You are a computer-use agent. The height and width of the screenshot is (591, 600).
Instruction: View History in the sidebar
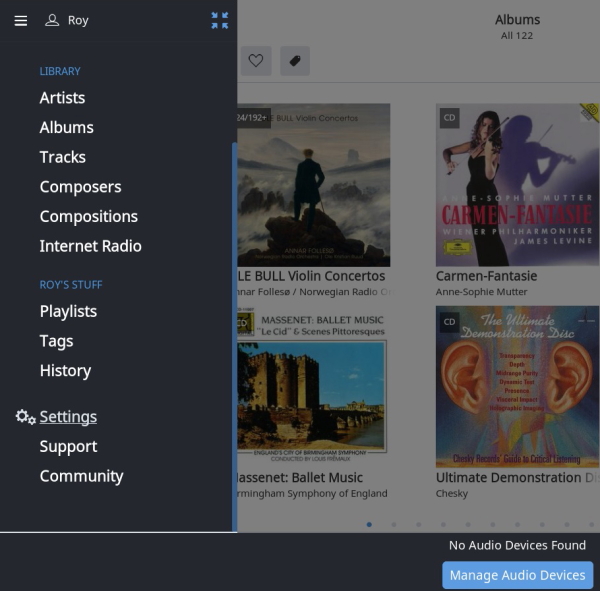(x=65, y=371)
